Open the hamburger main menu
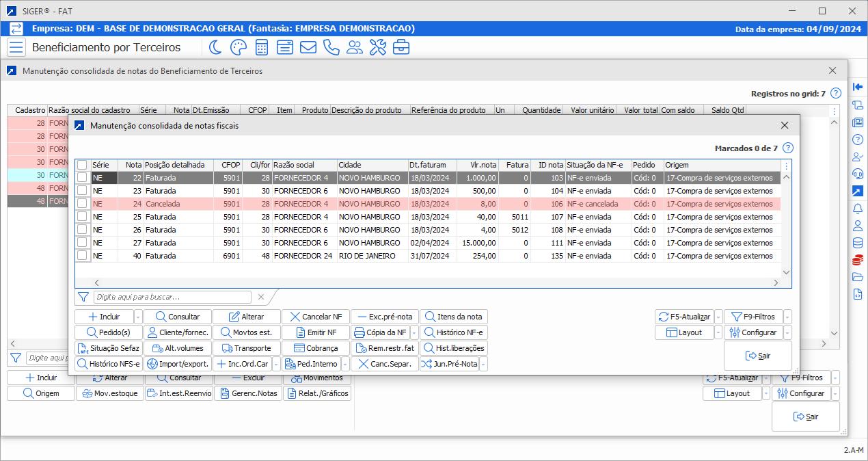Screen dimensions: 868x461 17,47
